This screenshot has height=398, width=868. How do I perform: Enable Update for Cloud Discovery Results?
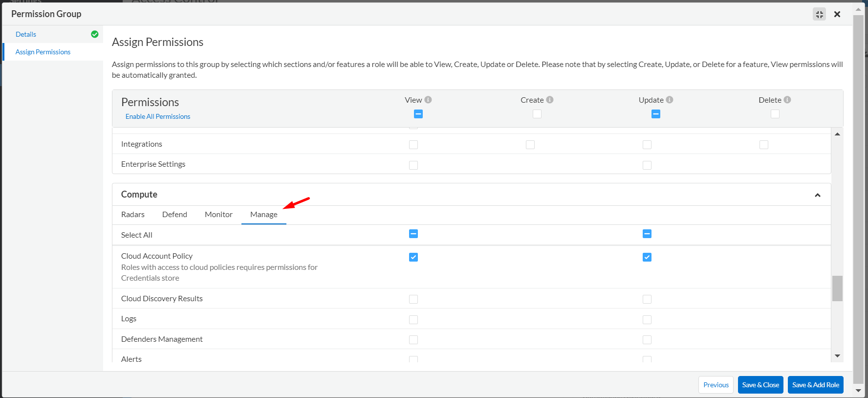647,299
